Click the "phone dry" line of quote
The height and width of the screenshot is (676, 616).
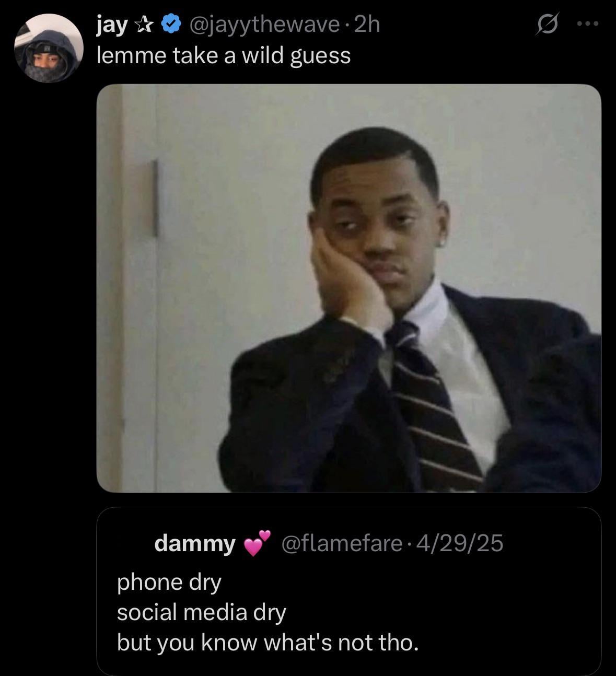(169, 581)
